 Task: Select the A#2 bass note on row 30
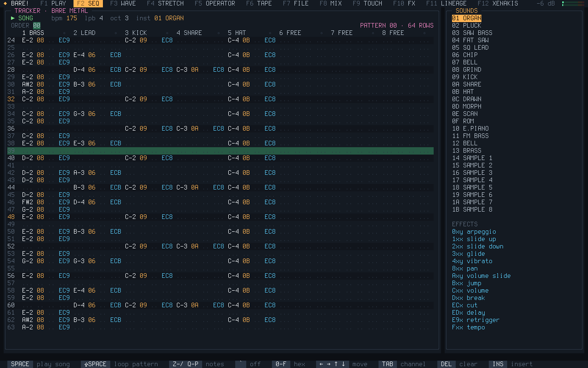(x=28, y=84)
